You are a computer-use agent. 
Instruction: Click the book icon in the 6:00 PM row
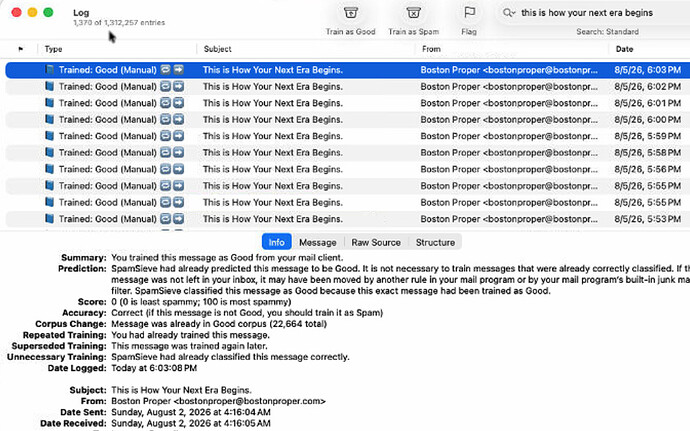click(50, 119)
